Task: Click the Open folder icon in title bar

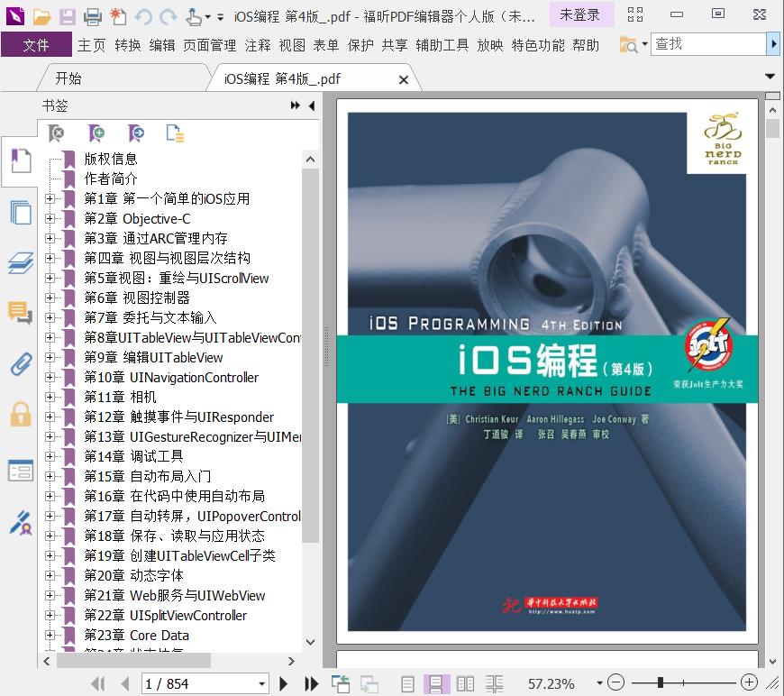Action: 42,17
